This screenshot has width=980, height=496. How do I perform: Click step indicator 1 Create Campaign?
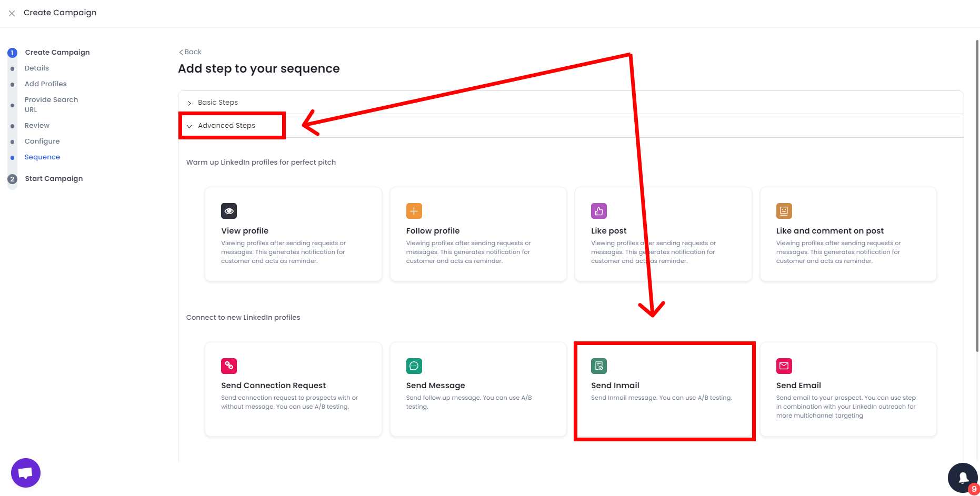(x=12, y=52)
